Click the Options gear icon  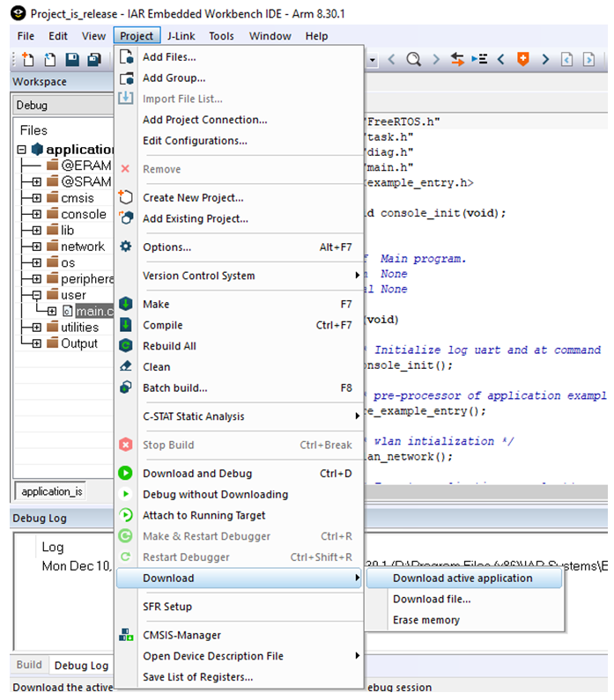(126, 247)
